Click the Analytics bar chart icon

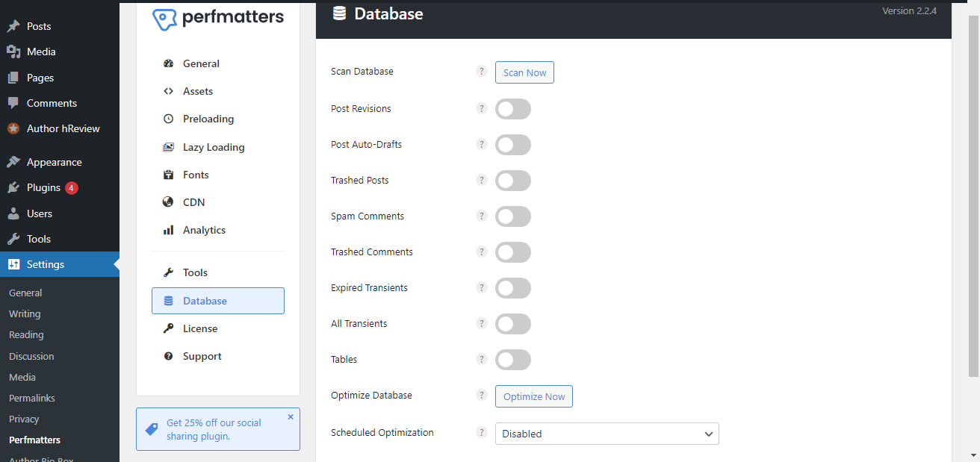coord(168,231)
